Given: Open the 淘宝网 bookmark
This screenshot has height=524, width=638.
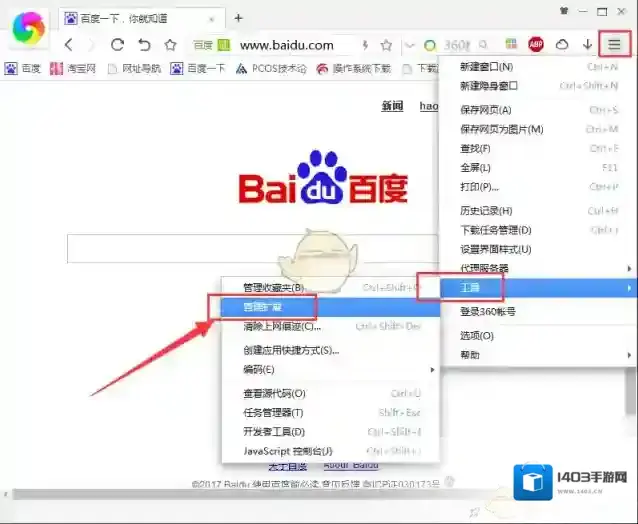Looking at the screenshot, I should tap(73, 68).
